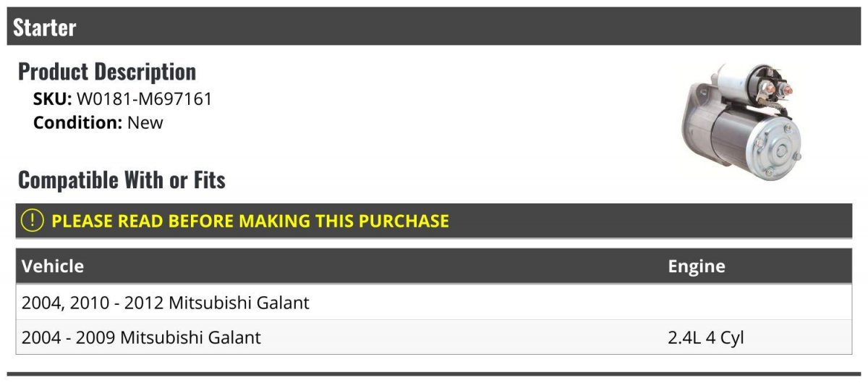Click the PLEASE READ BEFORE MAKING THIS PURCHASE text
Screen dimensions: 868x383
[250, 221]
